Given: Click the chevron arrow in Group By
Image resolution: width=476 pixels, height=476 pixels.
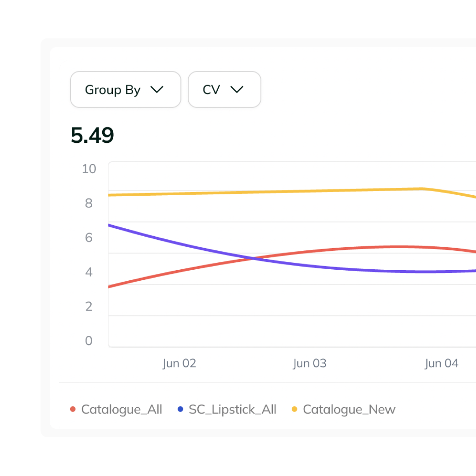Looking at the screenshot, I should click(x=157, y=89).
